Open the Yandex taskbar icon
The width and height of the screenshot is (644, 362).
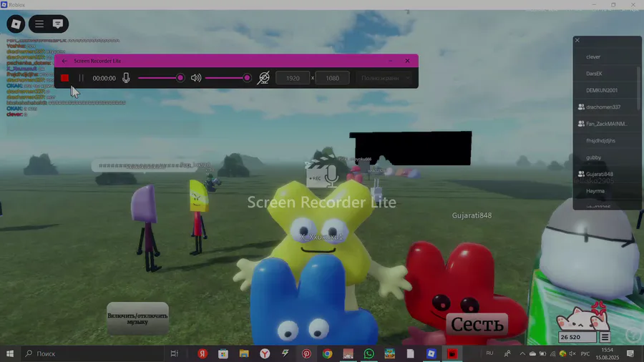tap(203, 353)
